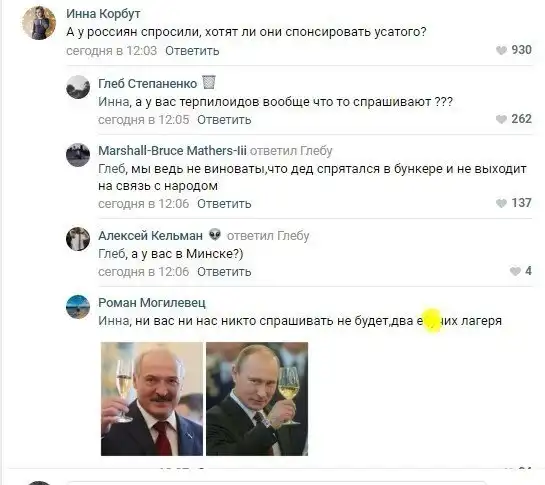Open left attached photo with mustached man

pos(152,399)
